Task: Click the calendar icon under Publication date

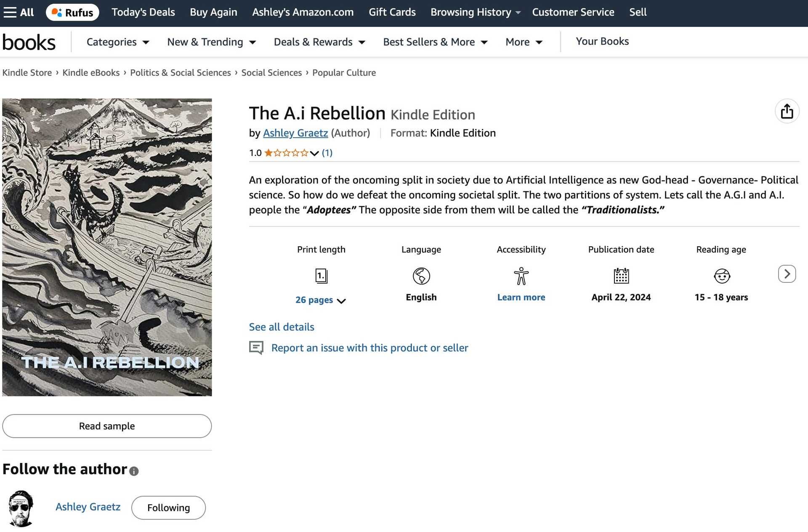Action: tap(621, 276)
